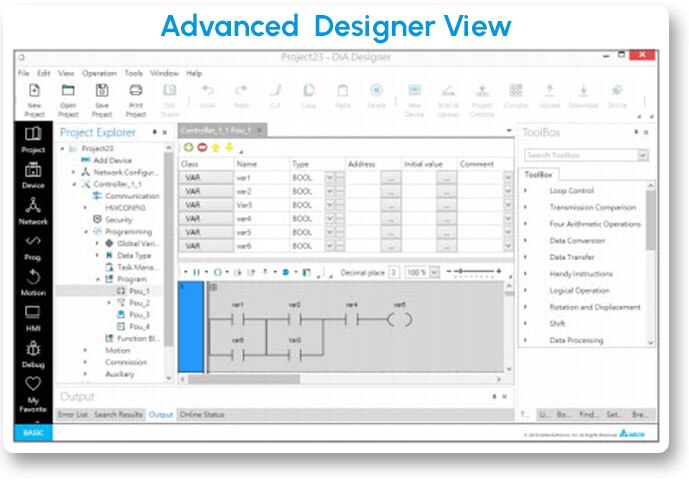
Task: Open the Network sidebar view
Action: tap(33, 211)
